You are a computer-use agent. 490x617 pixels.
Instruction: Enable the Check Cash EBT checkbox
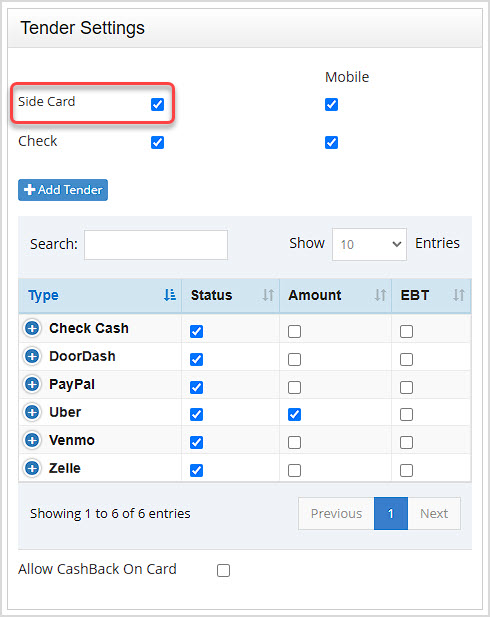click(407, 331)
